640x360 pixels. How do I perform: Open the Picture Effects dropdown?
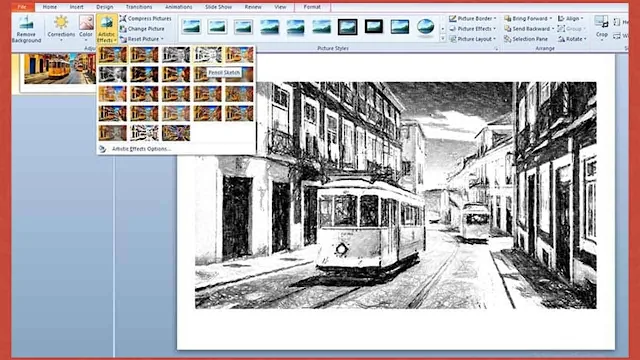pyautogui.click(x=473, y=29)
